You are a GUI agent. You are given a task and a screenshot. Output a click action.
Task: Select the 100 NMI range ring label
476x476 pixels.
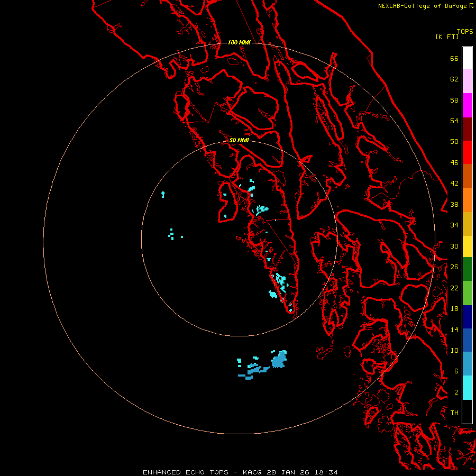(239, 42)
